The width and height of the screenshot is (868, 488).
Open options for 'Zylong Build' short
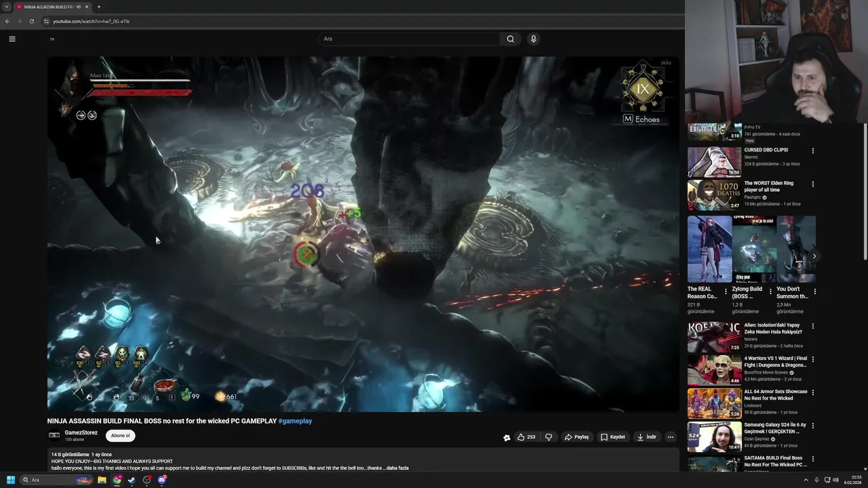click(x=770, y=291)
